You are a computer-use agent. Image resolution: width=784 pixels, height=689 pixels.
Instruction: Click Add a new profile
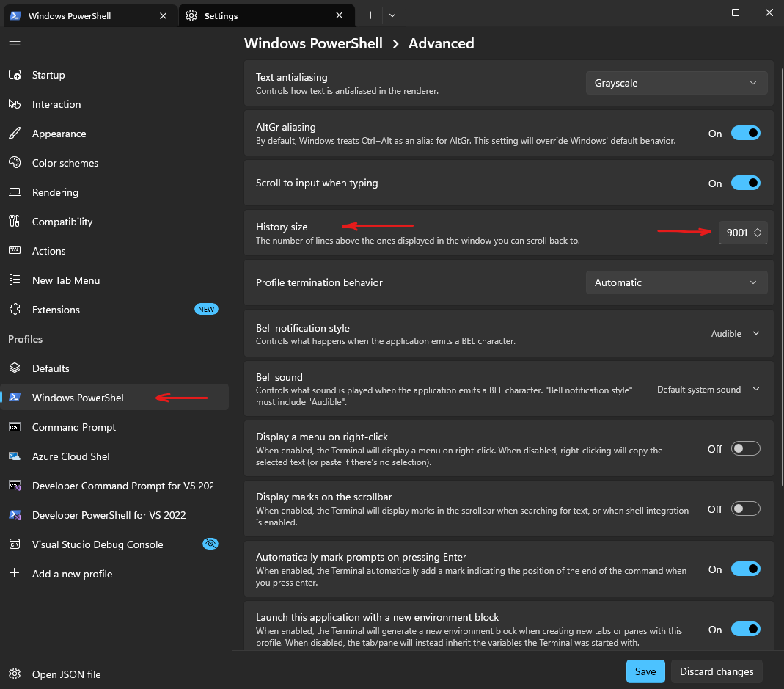(115, 573)
